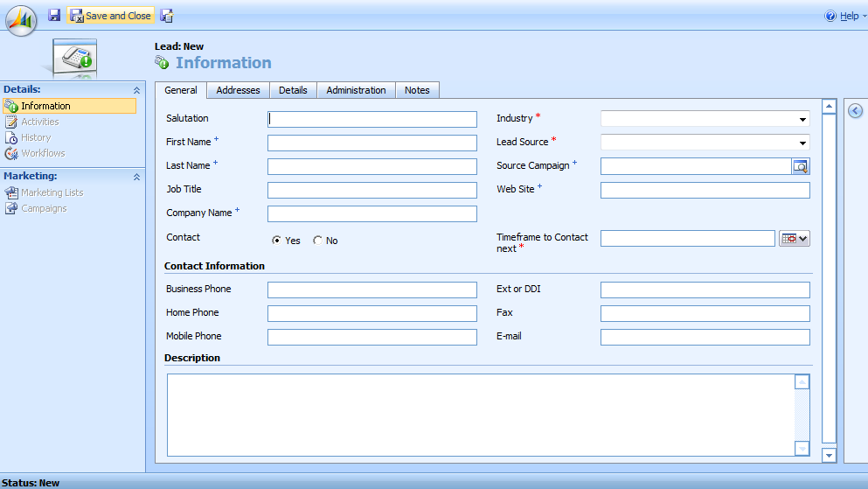Click the Description box scroll down arrow
The height and width of the screenshot is (489, 868).
(x=802, y=449)
